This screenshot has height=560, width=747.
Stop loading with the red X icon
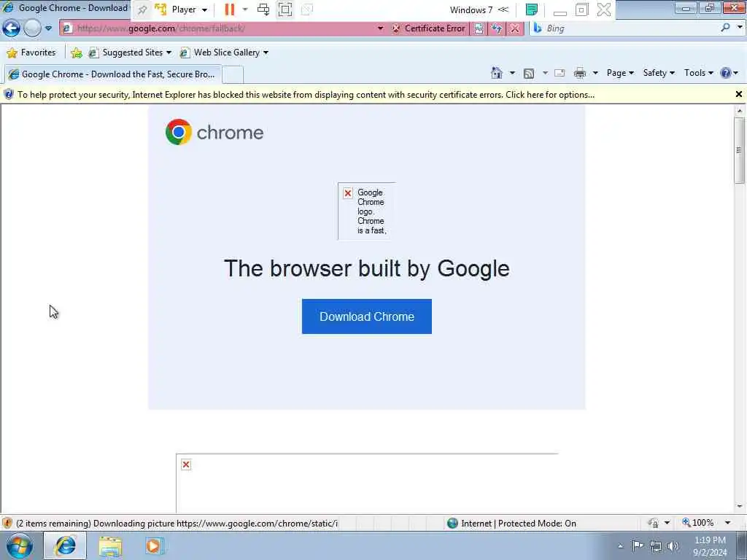tap(514, 28)
